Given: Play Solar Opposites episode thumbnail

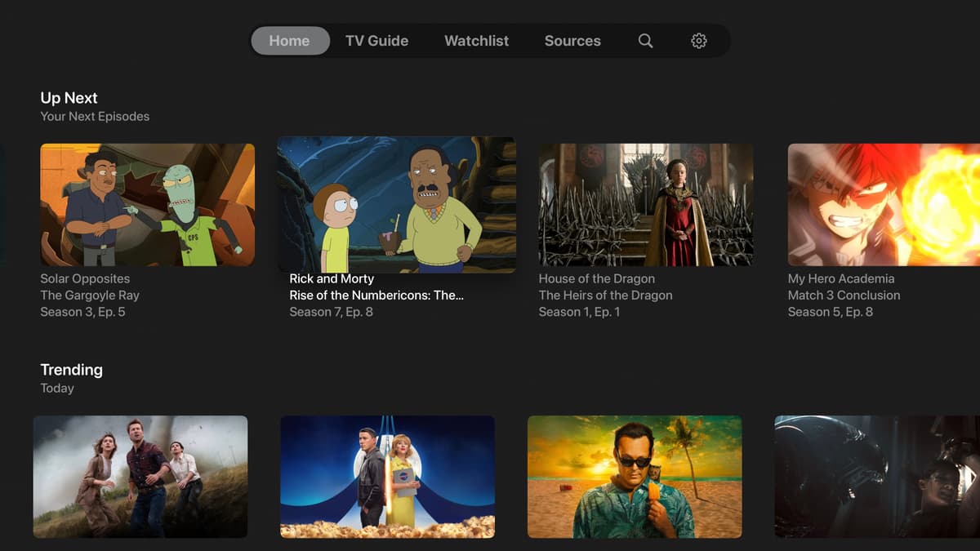Looking at the screenshot, I should tap(147, 205).
